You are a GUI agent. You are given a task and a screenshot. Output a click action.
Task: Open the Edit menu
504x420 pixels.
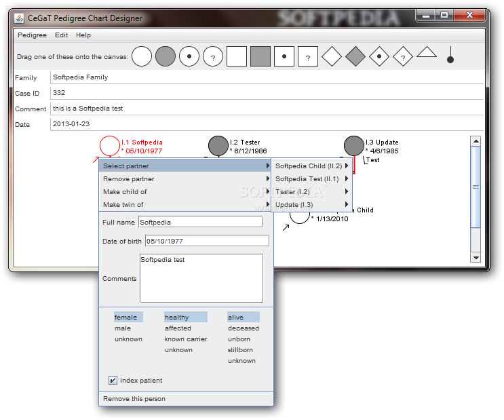61,35
